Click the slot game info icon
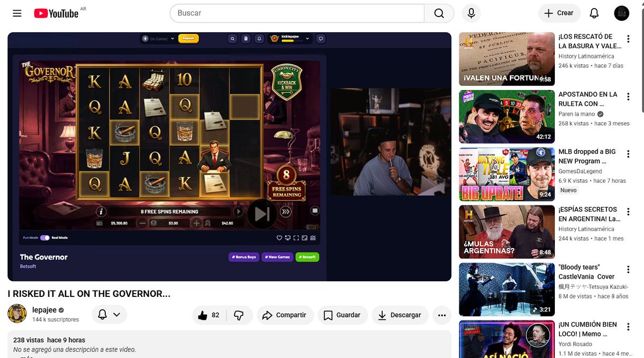 tap(101, 211)
